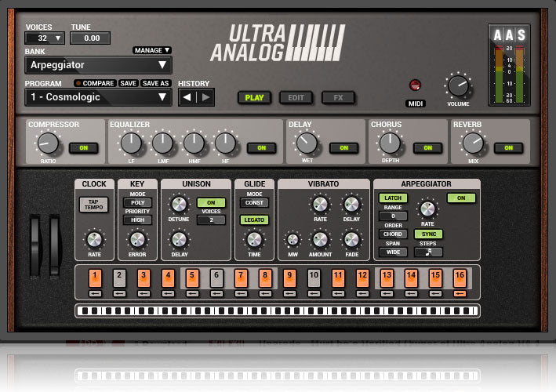Toggle the Arpeggiator LATCH button
Viewport: 556px width, 392px height.
[393, 198]
